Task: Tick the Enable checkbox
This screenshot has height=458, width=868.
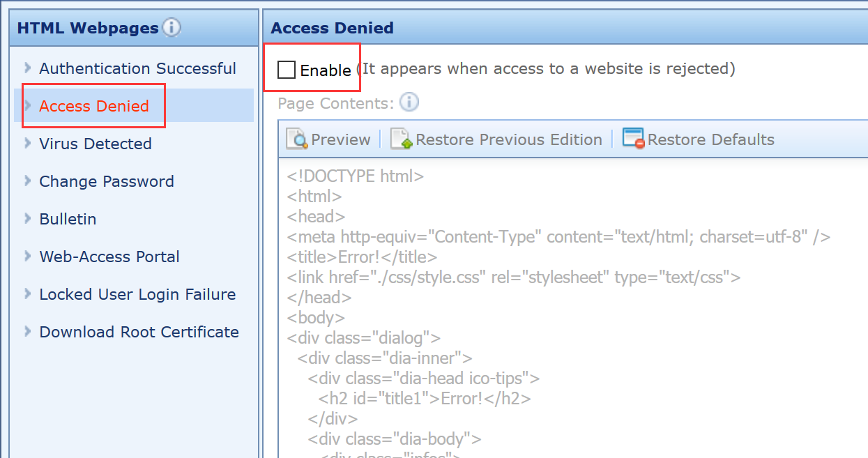Action: (x=287, y=70)
